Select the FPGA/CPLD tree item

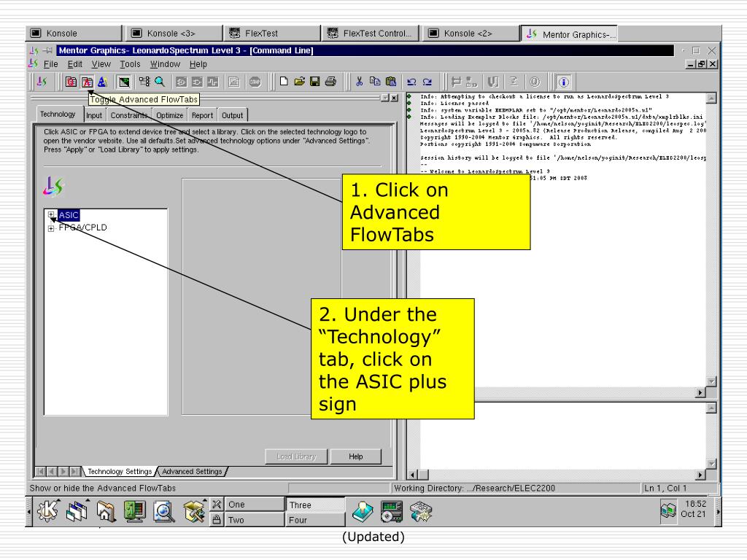pyautogui.click(x=83, y=227)
